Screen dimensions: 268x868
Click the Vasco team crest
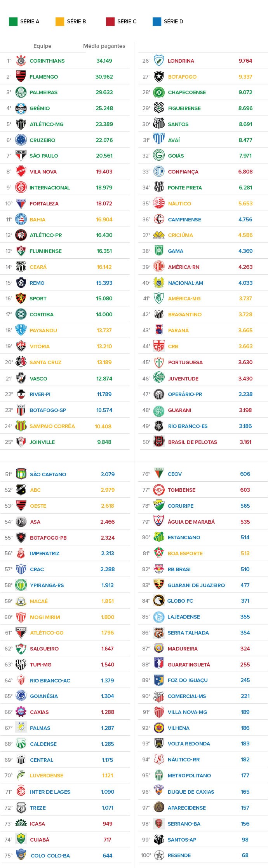(x=21, y=378)
